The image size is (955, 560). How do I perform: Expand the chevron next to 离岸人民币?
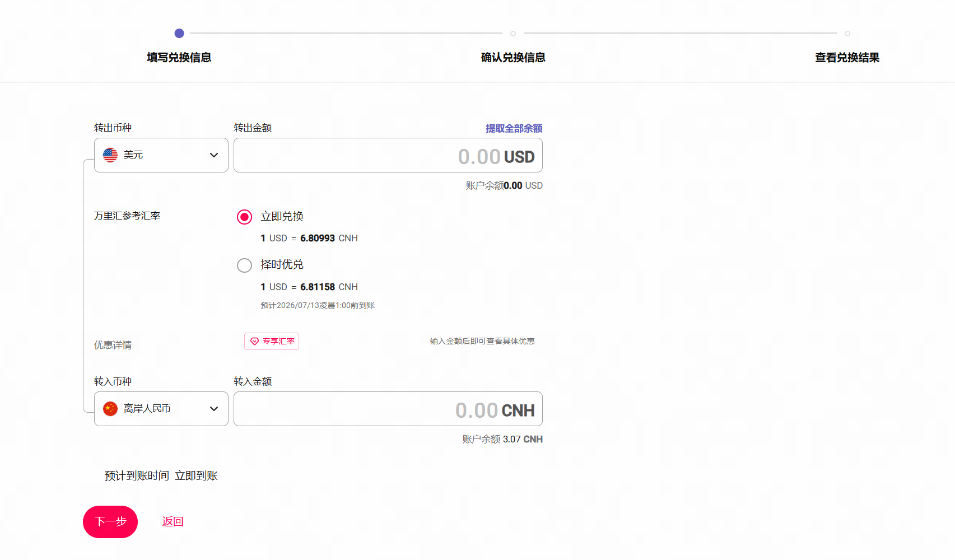[214, 409]
